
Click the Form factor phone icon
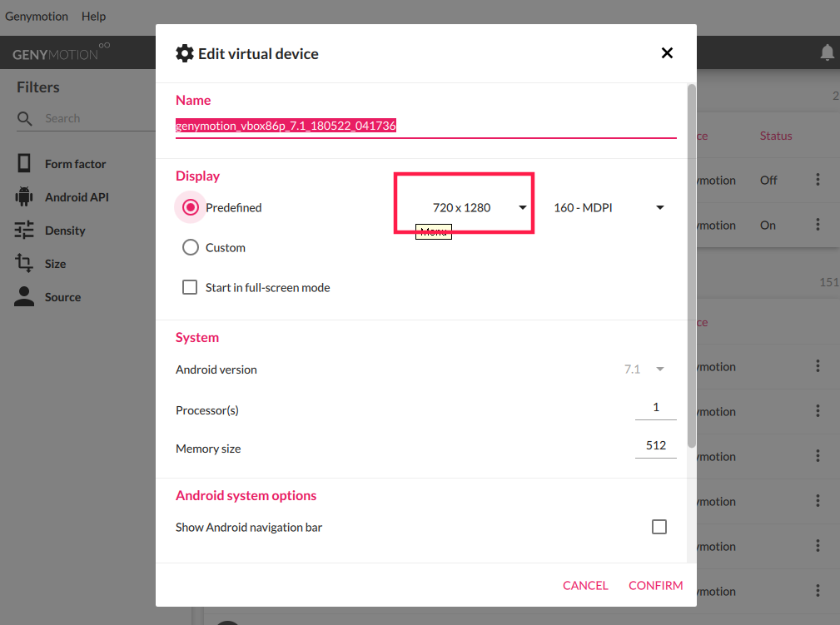24,163
